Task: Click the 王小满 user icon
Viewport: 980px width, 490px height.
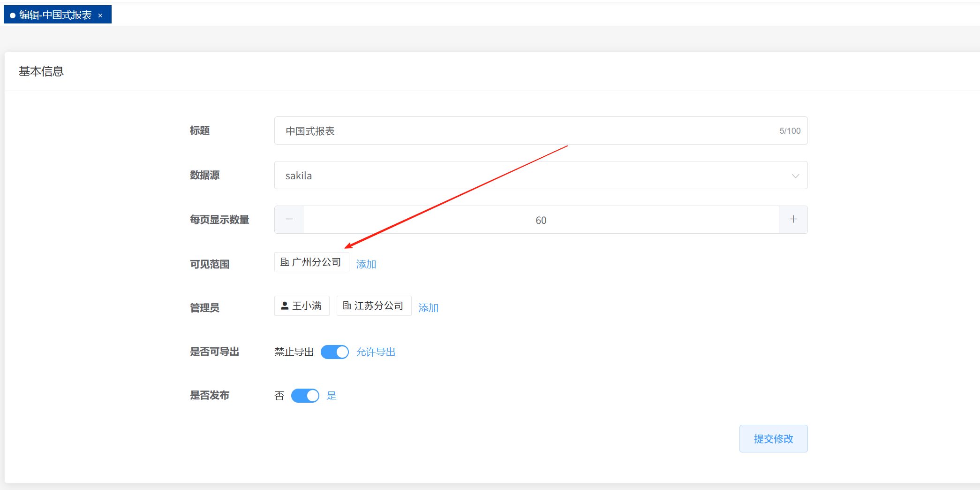Action: 285,306
